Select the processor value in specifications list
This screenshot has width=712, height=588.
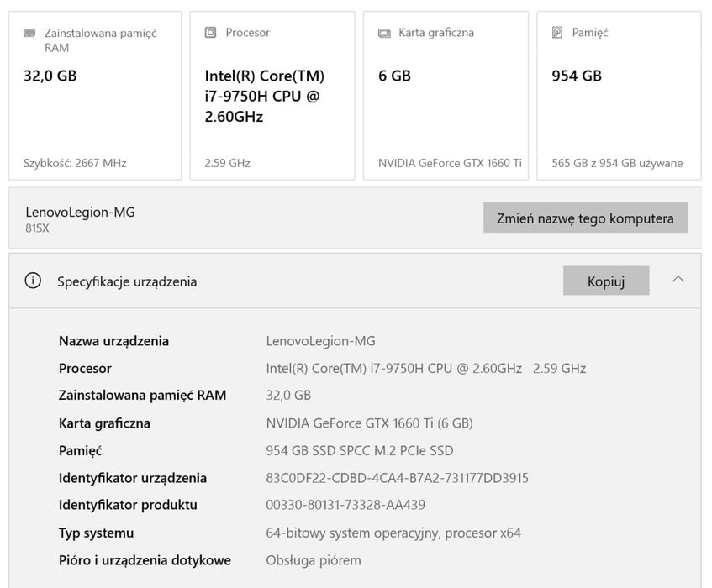pyautogui.click(x=426, y=368)
